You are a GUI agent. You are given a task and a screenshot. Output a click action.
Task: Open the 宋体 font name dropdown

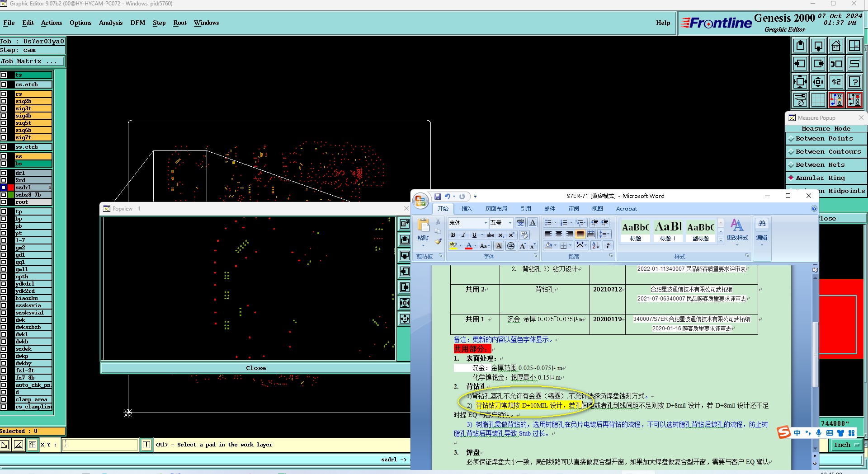point(486,223)
